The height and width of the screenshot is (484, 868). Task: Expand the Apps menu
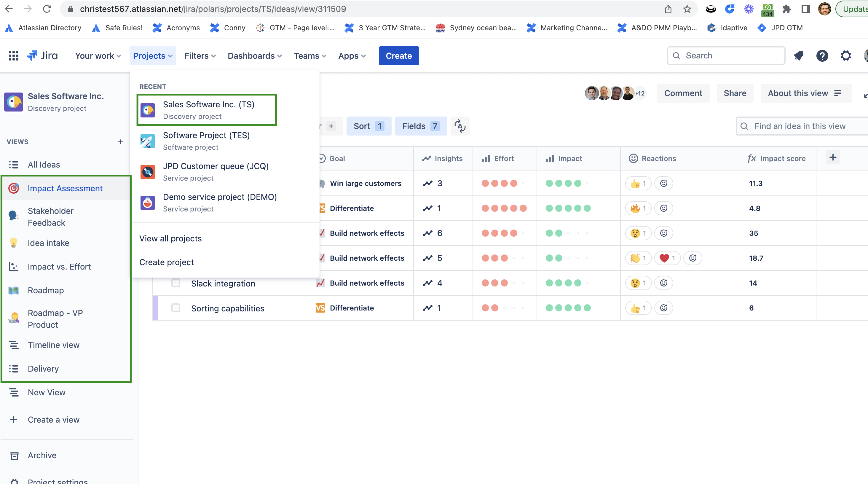pyautogui.click(x=352, y=56)
